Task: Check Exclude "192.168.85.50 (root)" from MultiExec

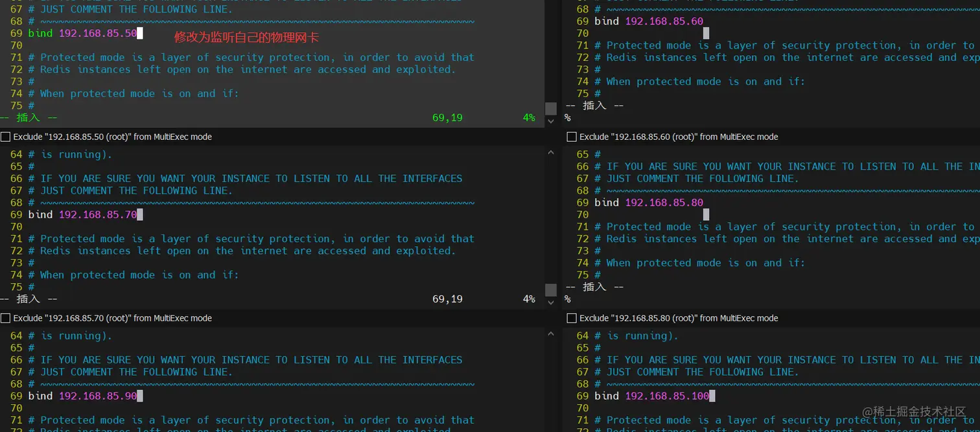Action: [x=6, y=137]
